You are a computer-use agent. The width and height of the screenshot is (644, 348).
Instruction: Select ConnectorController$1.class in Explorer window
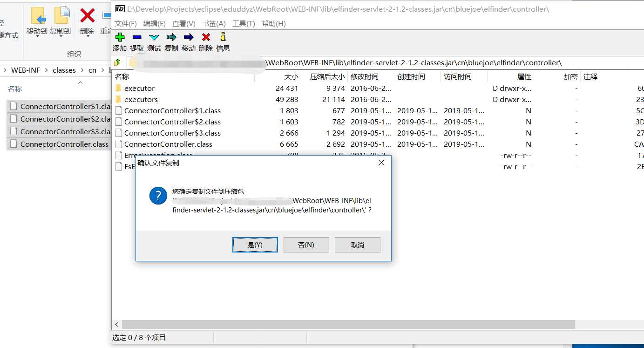coord(59,106)
